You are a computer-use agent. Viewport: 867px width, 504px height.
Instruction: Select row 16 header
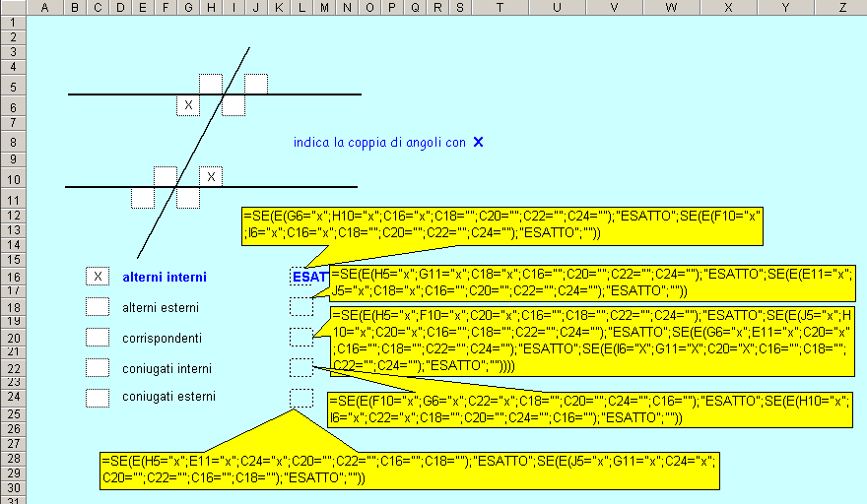(x=13, y=277)
